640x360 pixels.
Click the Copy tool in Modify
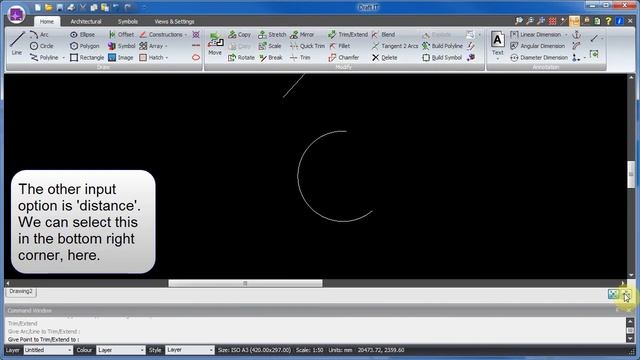(x=240, y=35)
